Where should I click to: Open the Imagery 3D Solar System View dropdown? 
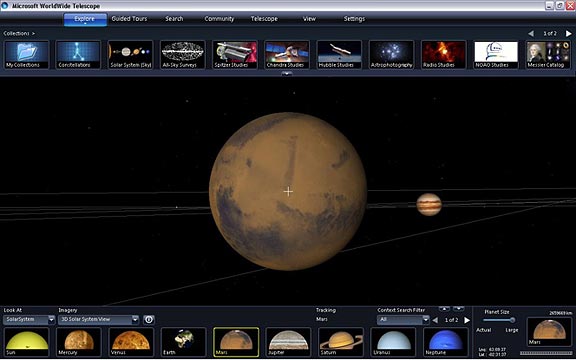pyautogui.click(x=135, y=320)
